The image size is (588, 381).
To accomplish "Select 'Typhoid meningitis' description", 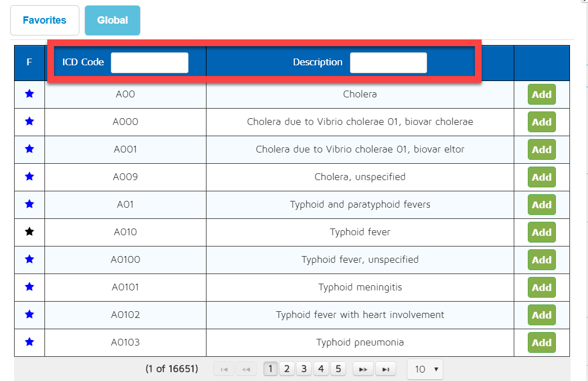I will pyautogui.click(x=360, y=287).
